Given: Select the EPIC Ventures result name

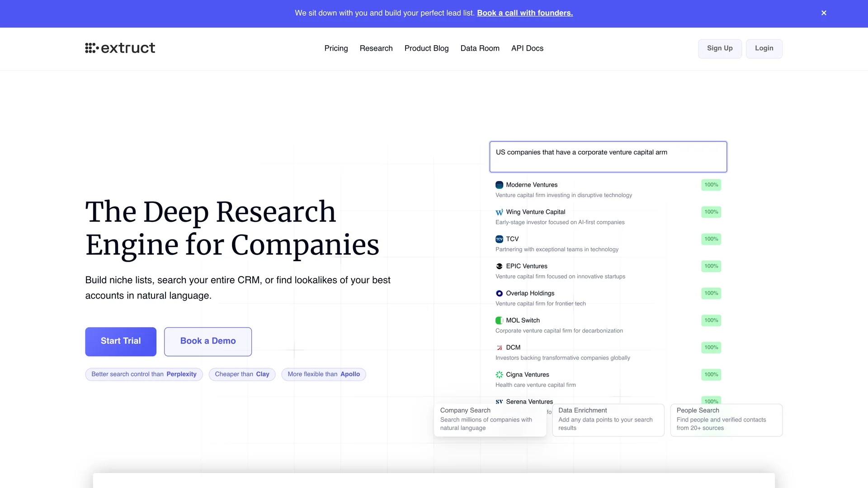Looking at the screenshot, I should tap(527, 266).
